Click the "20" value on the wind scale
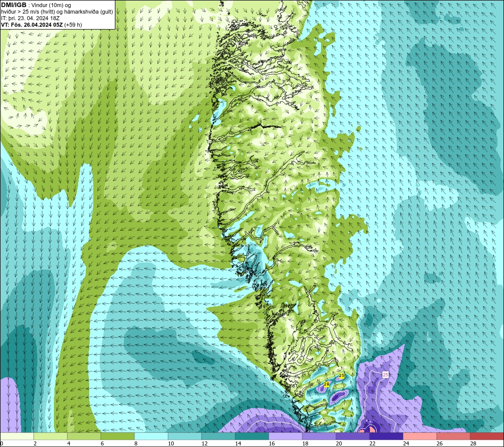Screen dimensions: 504x447 pyautogui.click(x=339, y=443)
